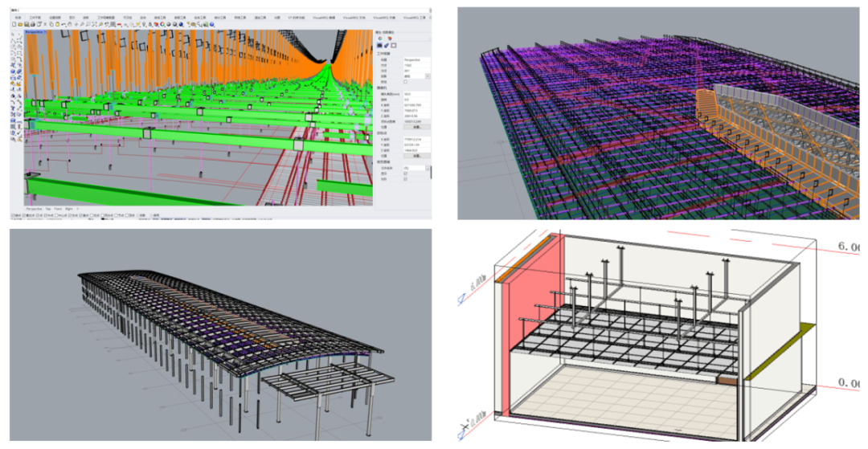Screen dimensions: 868x449
Task: Click the New file icon in toolbar
Action: 14,25
